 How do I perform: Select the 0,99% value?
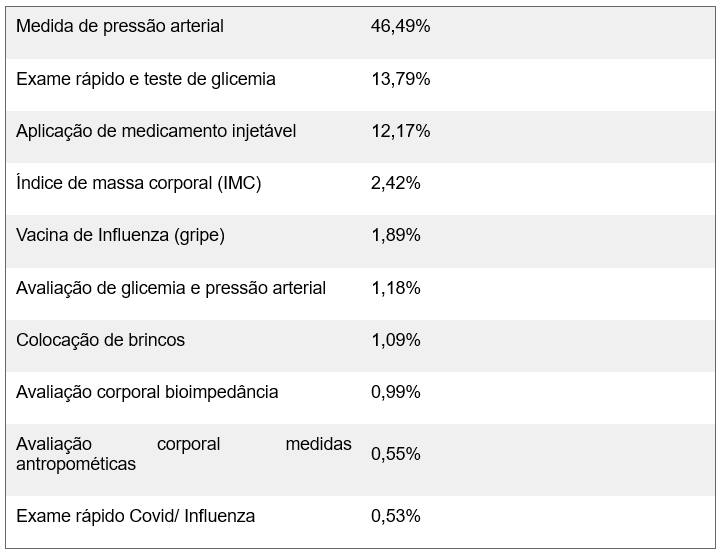(395, 392)
